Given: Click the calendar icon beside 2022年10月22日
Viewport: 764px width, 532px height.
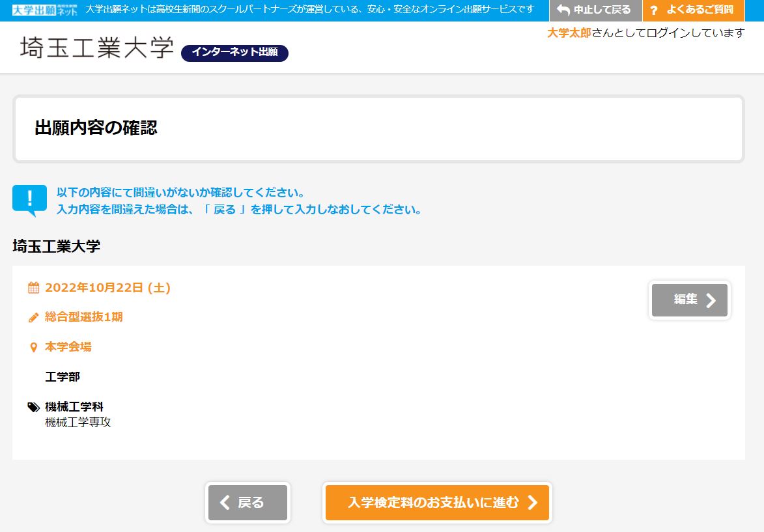Looking at the screenshot, I should 34,288.
